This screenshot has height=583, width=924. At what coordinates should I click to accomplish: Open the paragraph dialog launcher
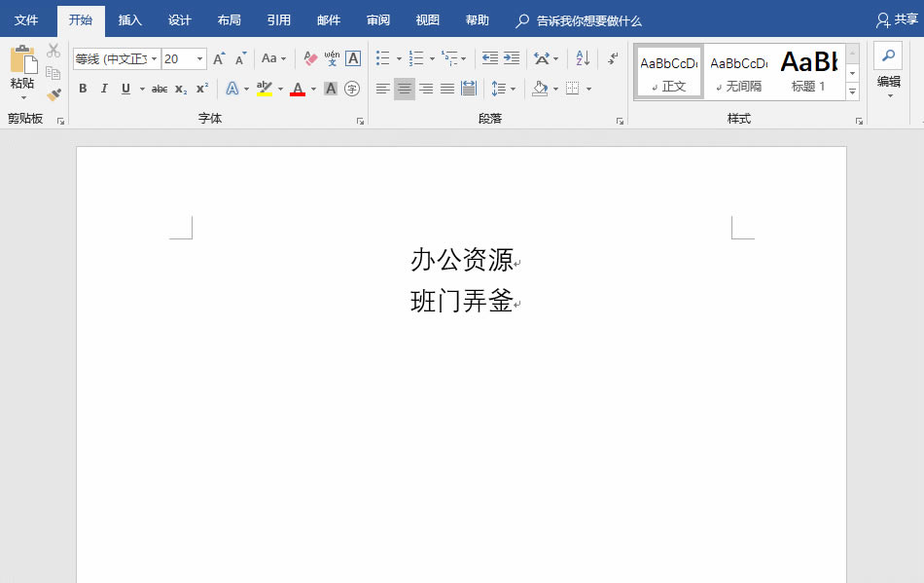[620, 121]
